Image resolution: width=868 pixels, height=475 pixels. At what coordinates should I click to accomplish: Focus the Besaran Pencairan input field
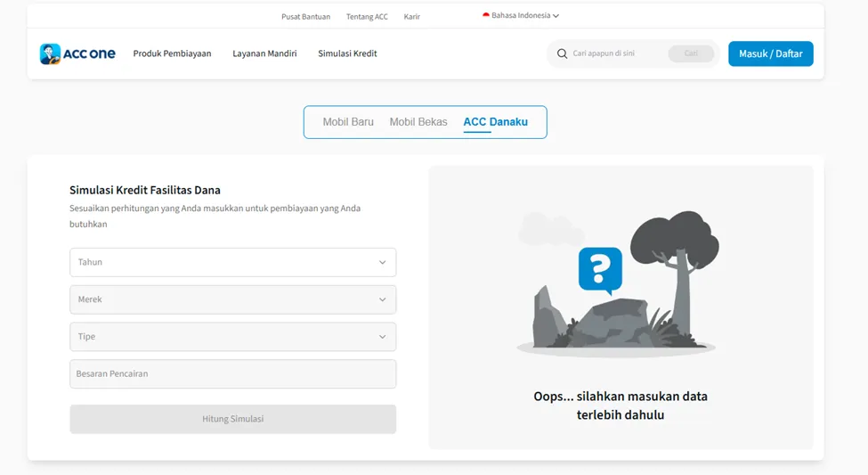233,373
